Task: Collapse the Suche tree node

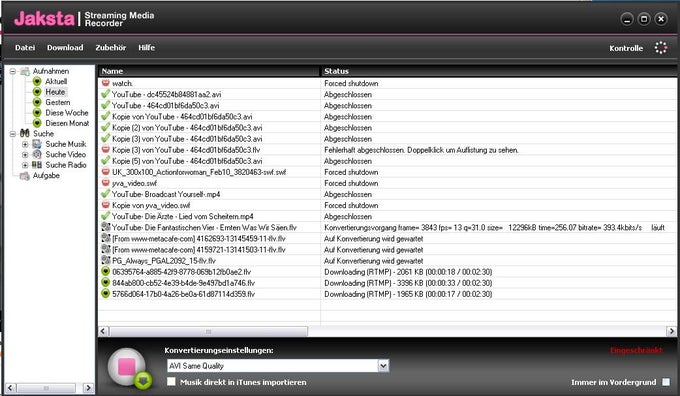Action: [x=13, y=134]
